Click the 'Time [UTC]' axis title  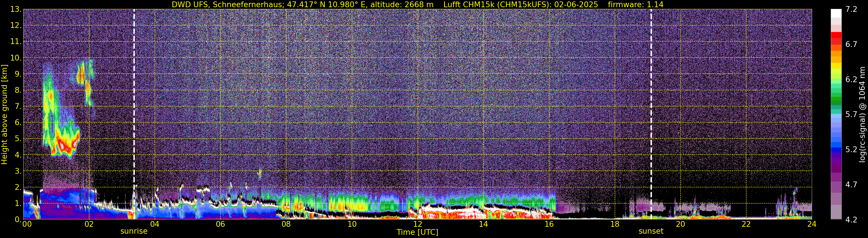click(x=417, y=232)
